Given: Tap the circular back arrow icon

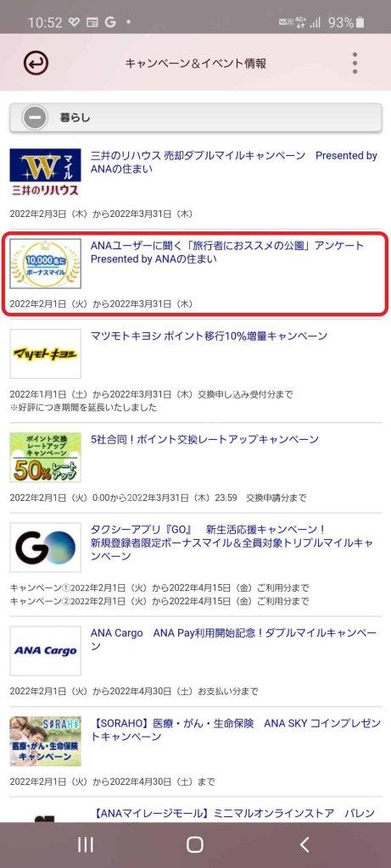Looking at the screenshot, I should (x=36, y=63).
